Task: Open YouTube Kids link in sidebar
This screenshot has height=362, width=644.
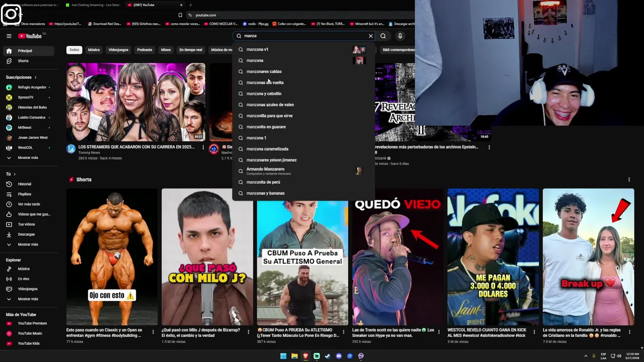Action: tap(29, 343)
